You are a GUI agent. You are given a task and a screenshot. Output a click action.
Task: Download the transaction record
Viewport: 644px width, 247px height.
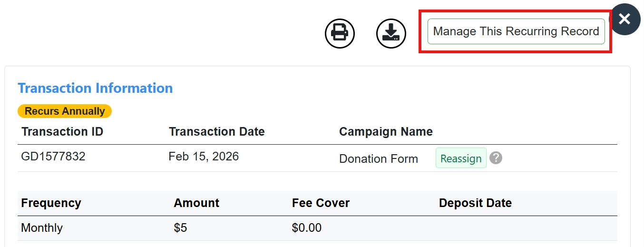pyautogui.click(x=391, y=33)
